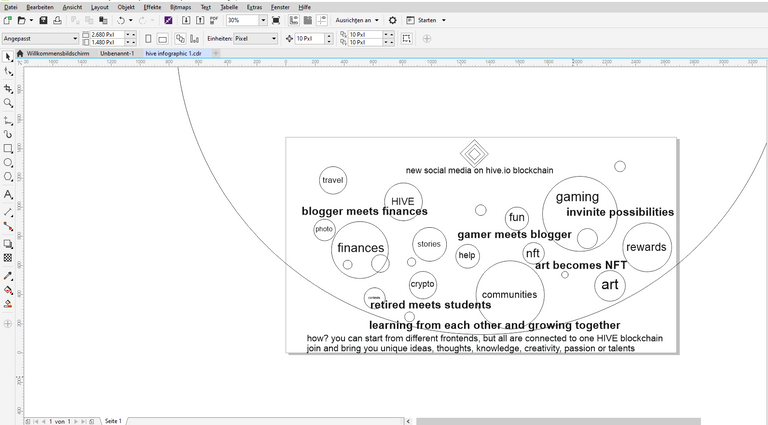
Task: Open the Bitmaps menu
Action: pos(180,7)
